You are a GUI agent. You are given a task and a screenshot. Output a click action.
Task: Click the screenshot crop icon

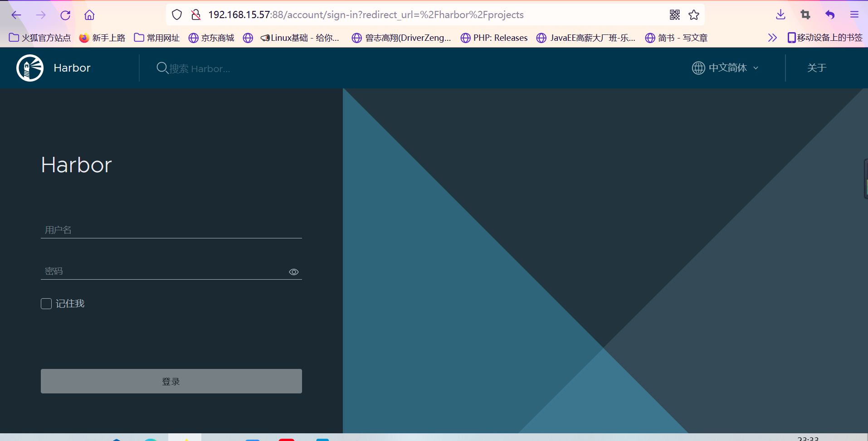tap(805, 15)
